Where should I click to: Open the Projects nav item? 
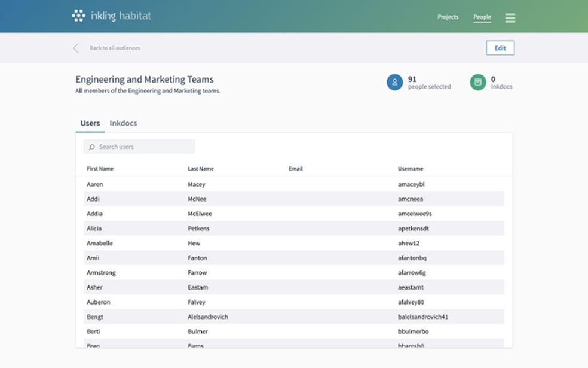click(448, 17)
